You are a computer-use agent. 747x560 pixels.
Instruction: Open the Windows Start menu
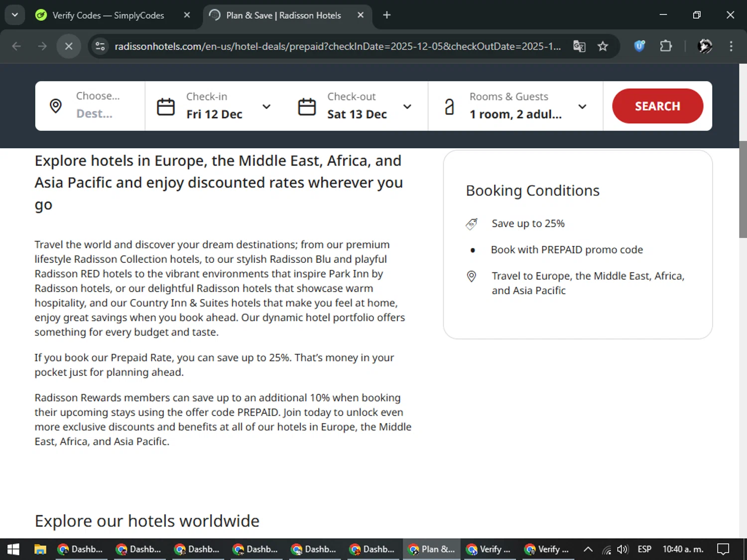13,549
